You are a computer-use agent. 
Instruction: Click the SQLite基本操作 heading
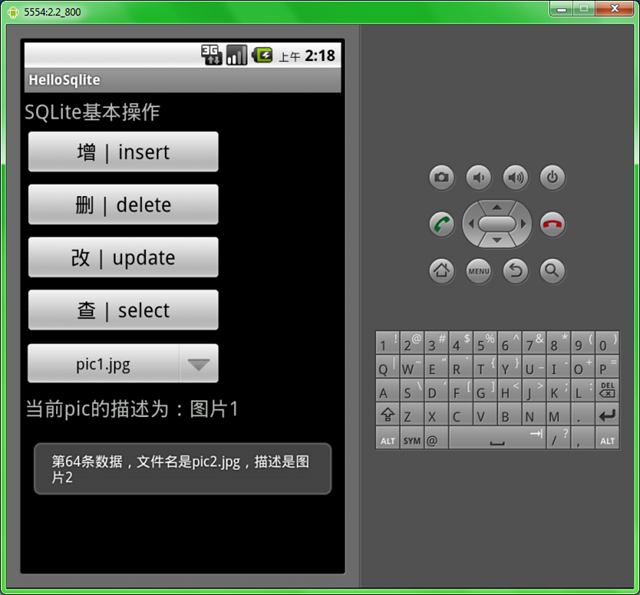click(92, 112)
